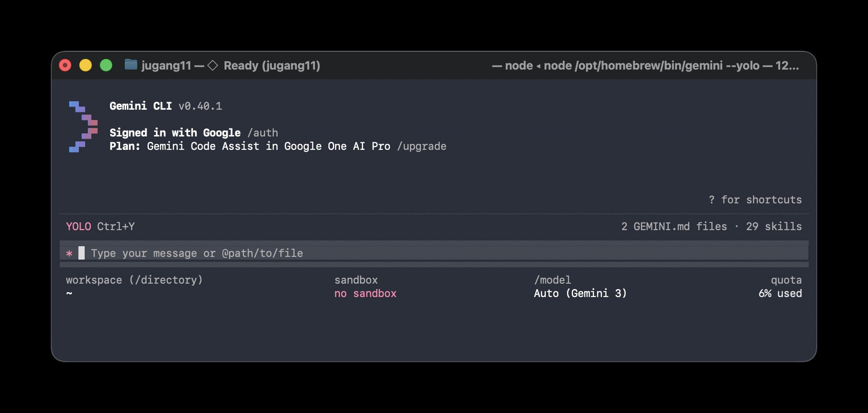This screenshot has height=413, width=868.
Task: Click '2 GEMINI.md files' status text
Action: point(674,227)
